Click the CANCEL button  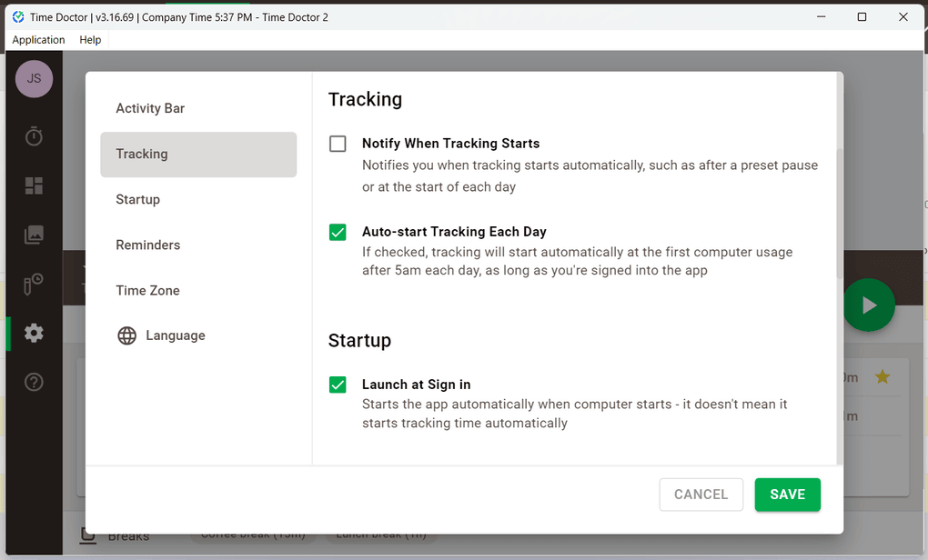click(x=701, y=495)
